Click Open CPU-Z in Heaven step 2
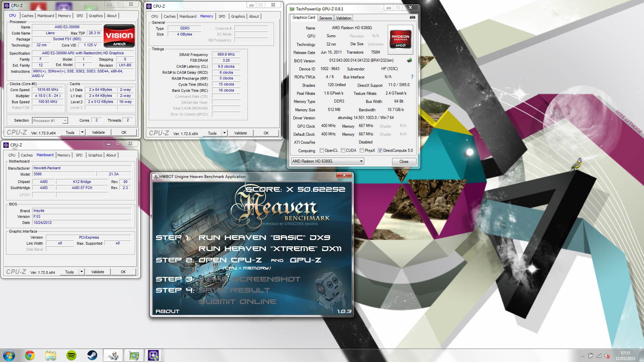Image resolution: width=644 pixels, height=362 pixels. [x=230, y=260]
